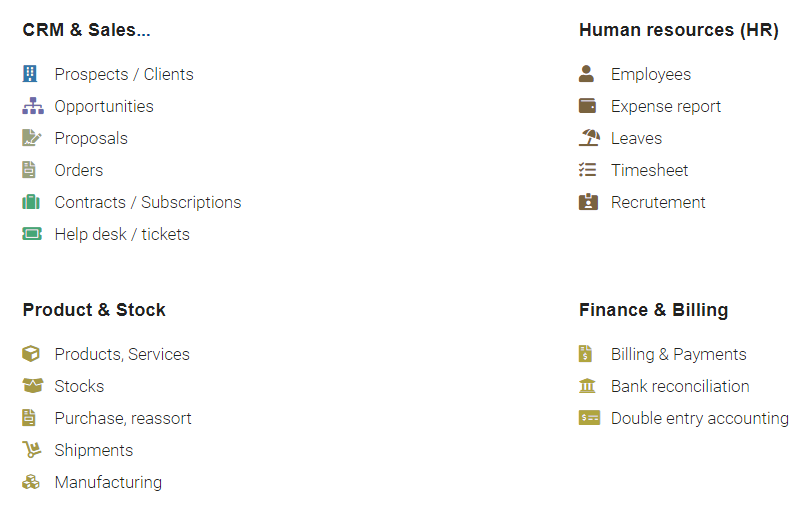
Task: Click the cubes icon next to Manufacturing
Action: point(32,482)
